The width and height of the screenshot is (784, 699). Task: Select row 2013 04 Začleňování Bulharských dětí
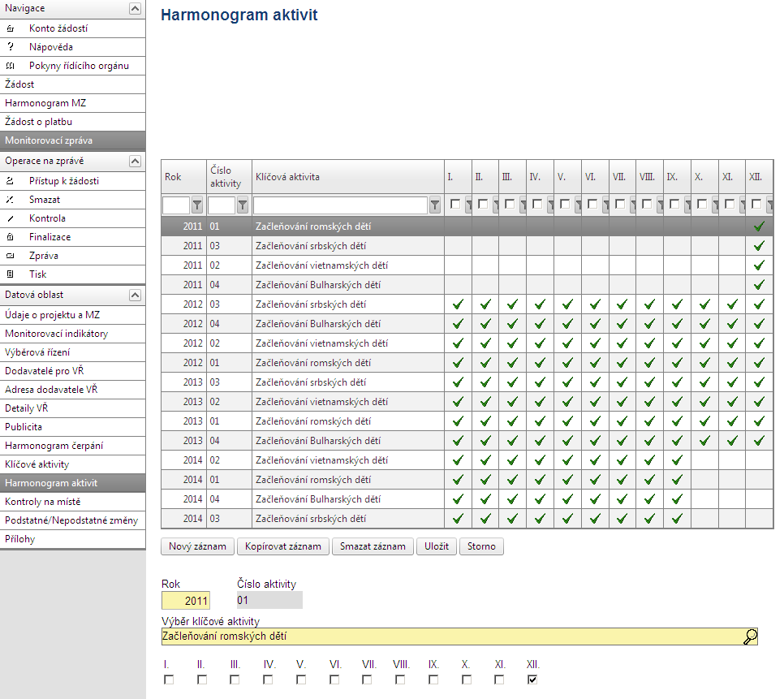(x=467, y=441)
